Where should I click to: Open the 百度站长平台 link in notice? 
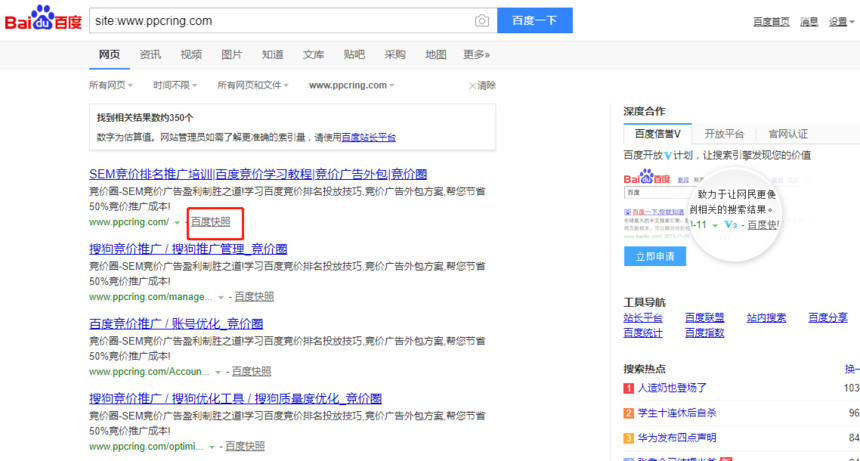[369, 137]
